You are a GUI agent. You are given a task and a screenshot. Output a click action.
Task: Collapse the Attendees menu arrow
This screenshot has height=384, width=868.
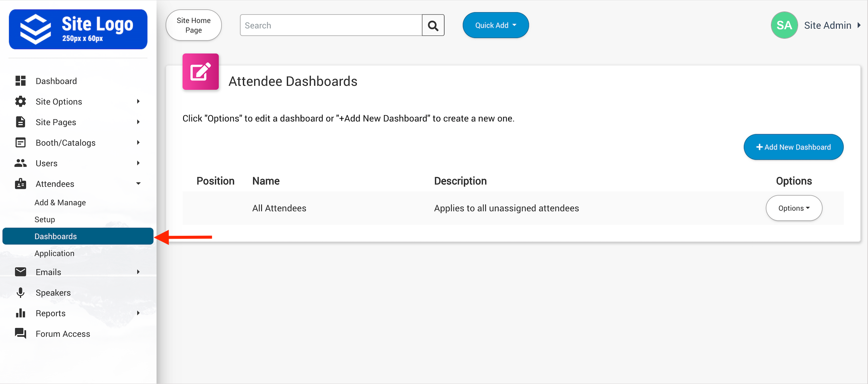(x=138, y=184)
